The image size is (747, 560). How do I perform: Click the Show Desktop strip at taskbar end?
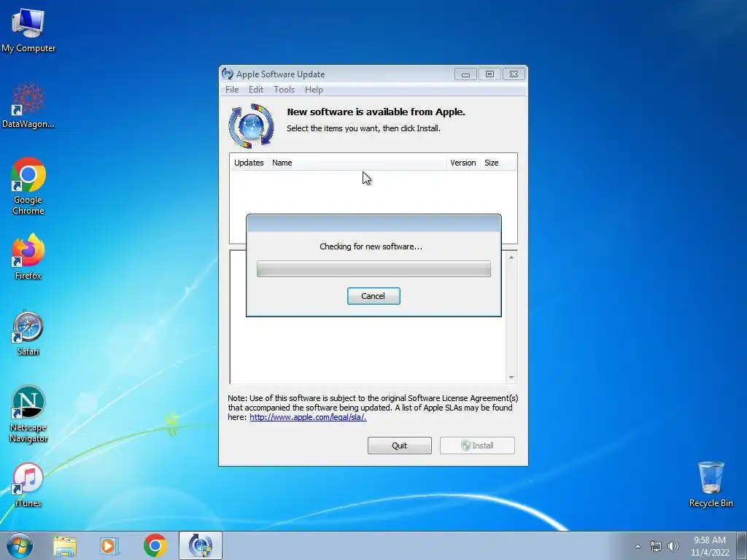(x=742, y=545)
